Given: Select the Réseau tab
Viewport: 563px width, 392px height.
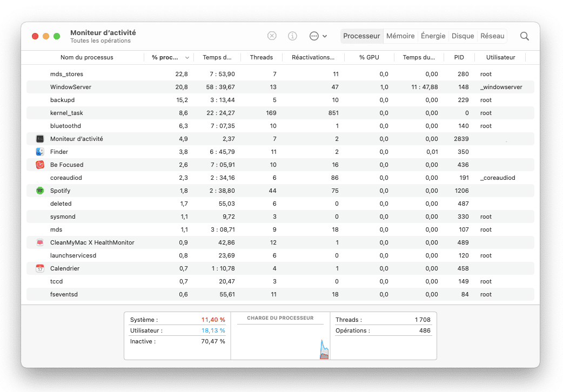Looking at the screenshot, I should point(492,36).
